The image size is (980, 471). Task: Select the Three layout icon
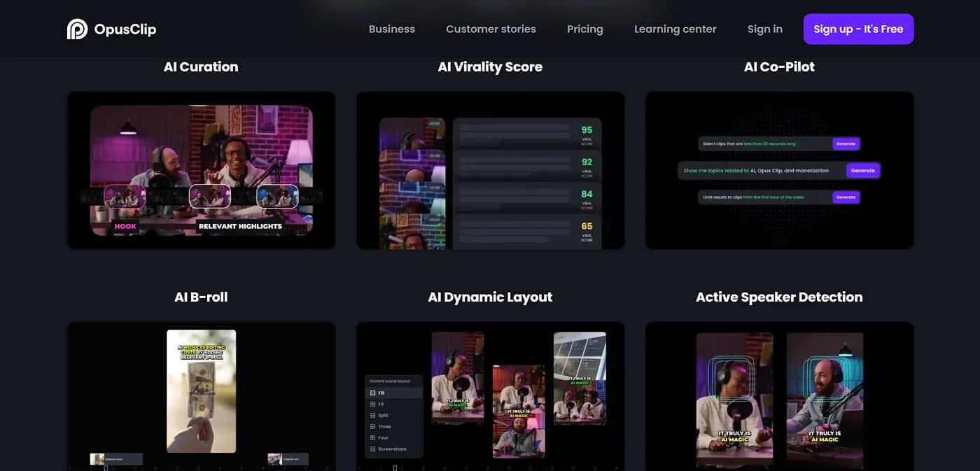(372, 427)
